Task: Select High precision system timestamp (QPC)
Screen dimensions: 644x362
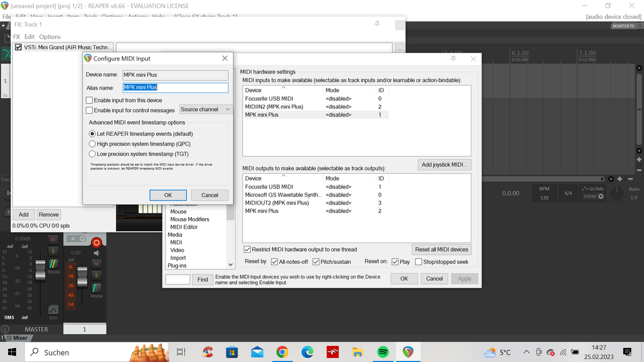Action: point(92,144)
